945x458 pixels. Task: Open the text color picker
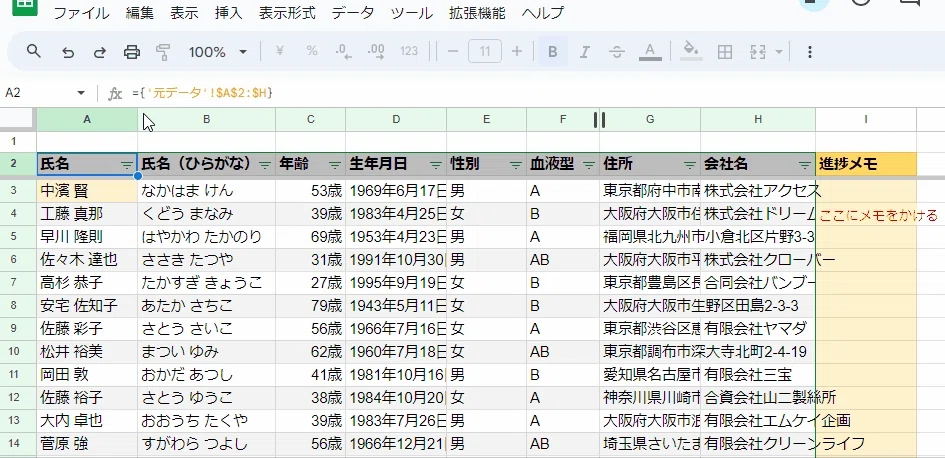point(650,52)
